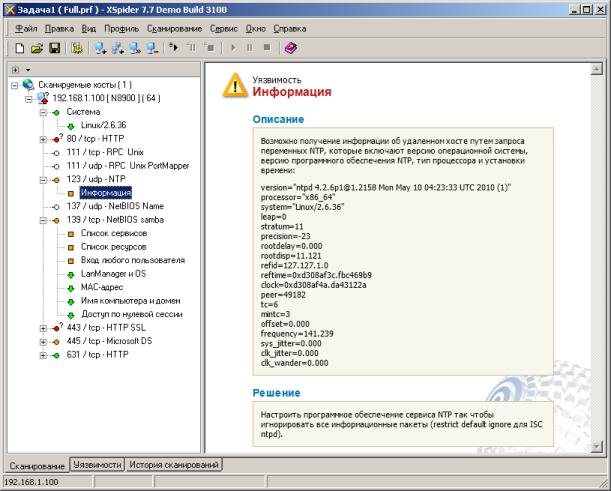
Task: Collapse the Система node
Action: [x=43, y=113]
